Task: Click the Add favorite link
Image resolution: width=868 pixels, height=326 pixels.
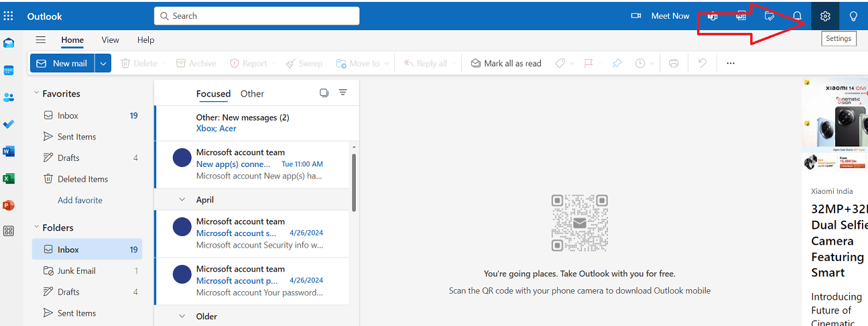Action: click(x=80, y=200)
